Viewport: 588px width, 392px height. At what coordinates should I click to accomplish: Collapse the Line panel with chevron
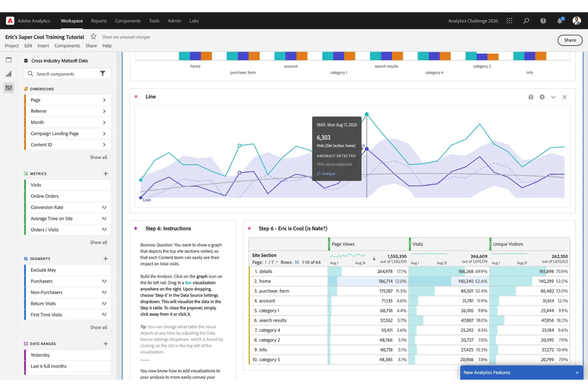(553, 97)
